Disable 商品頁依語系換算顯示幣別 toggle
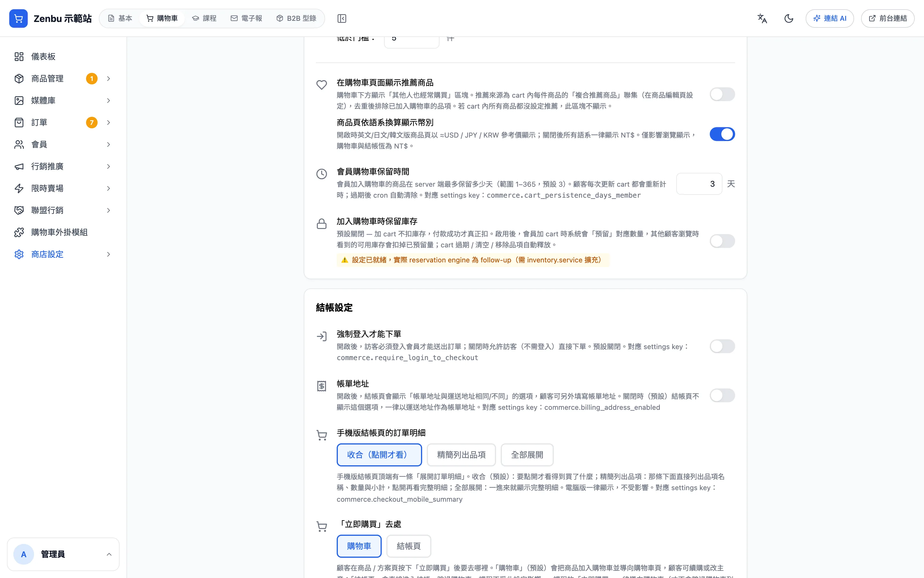 click(722, 134)
